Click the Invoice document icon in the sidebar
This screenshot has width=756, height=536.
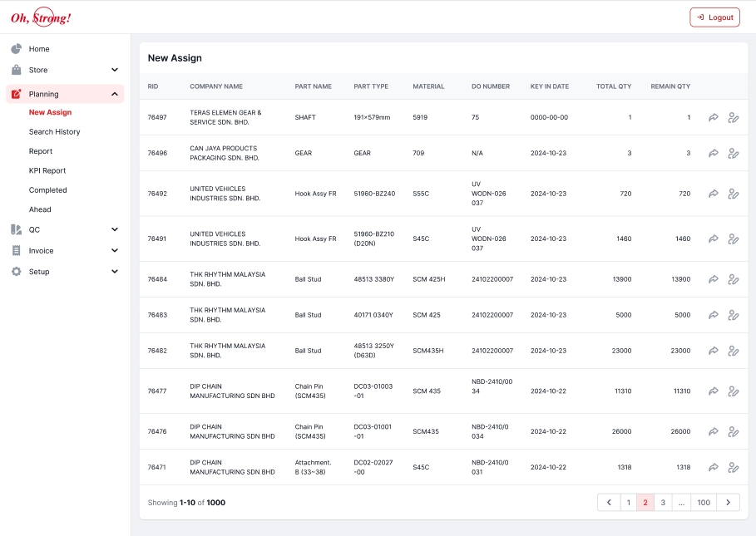[17, 251]
